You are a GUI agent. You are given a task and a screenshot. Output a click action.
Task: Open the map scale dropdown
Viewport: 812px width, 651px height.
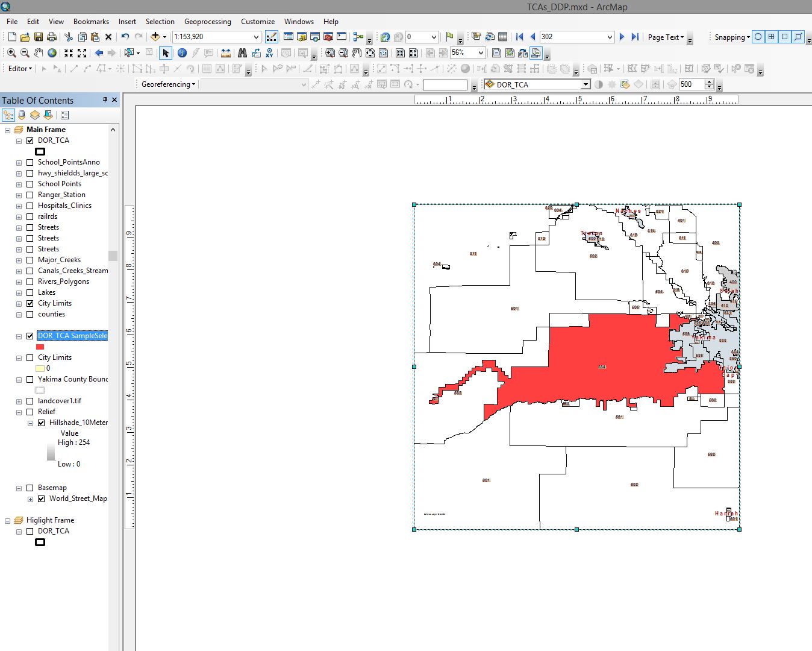click(x=256, y=37)
